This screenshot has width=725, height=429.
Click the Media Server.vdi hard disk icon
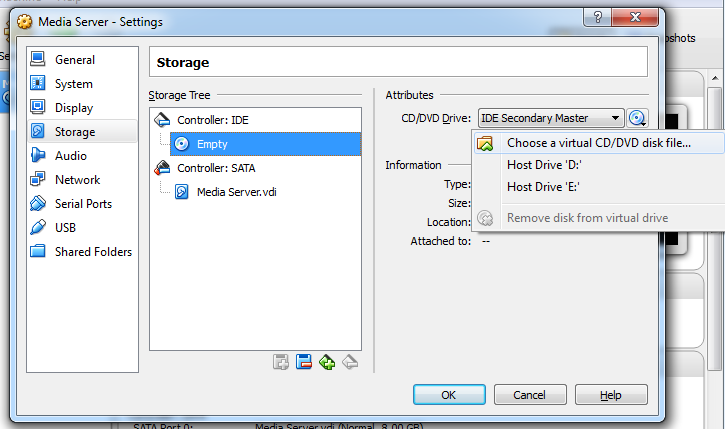182,192
